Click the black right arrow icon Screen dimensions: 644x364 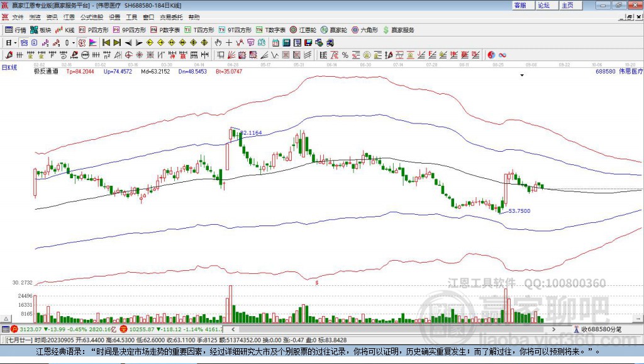[x=139, y=43]
